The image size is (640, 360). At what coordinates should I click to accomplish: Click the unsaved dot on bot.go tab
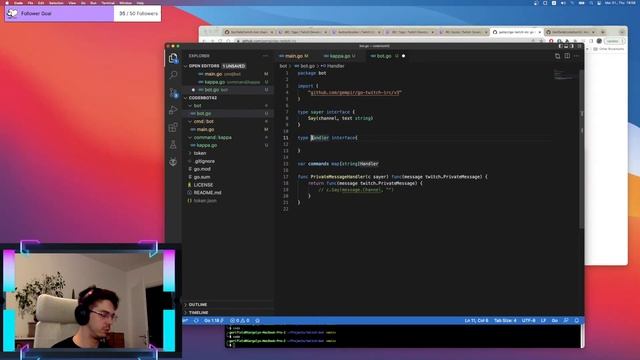coord(403,56)
